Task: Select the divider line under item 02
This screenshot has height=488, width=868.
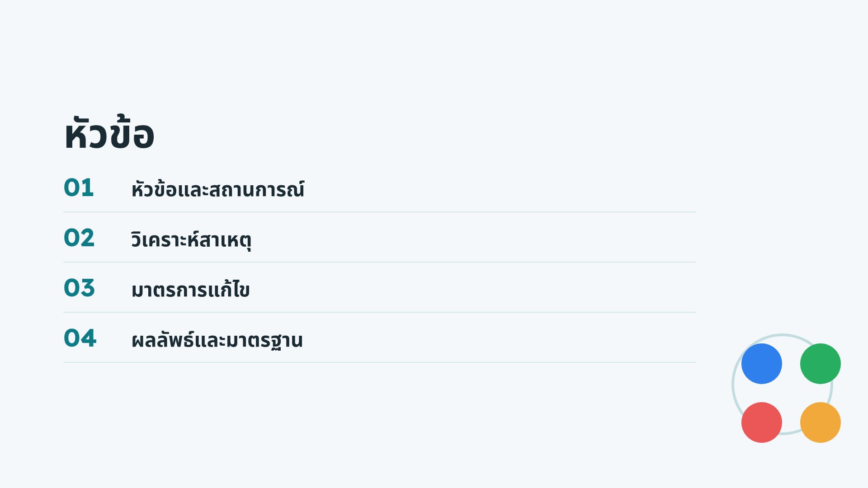Action: pos(380,262)
